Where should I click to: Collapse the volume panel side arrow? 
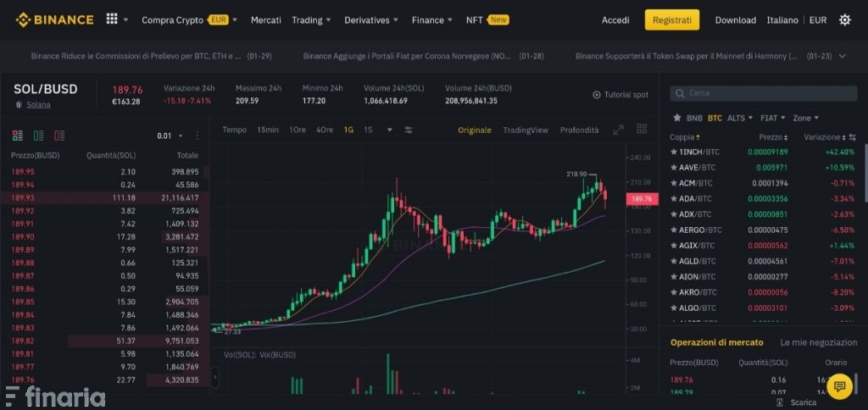pyautogui.click(x=215, y=377)
